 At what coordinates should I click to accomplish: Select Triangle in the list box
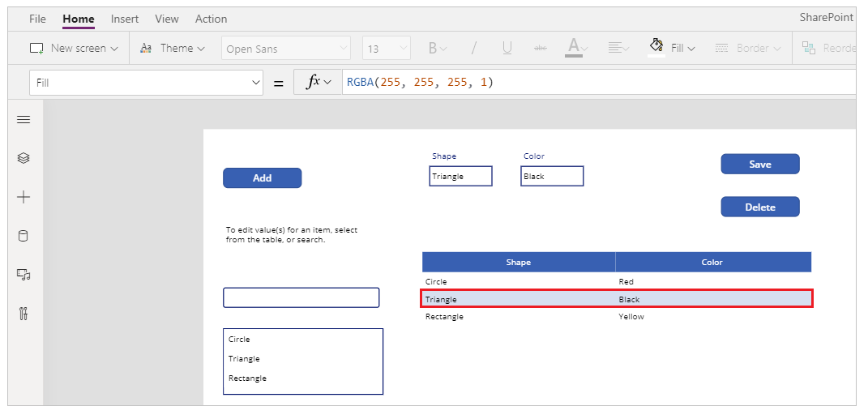[303, 359]
